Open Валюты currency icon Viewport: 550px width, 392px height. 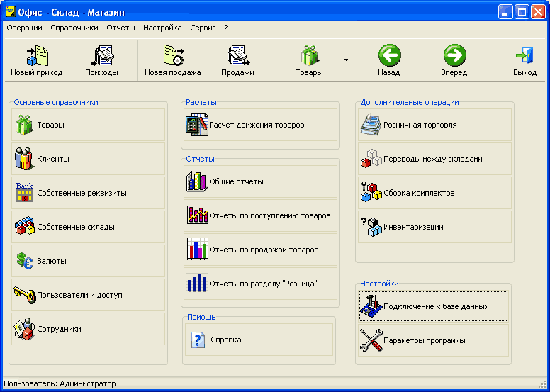[x=25, y=261]
